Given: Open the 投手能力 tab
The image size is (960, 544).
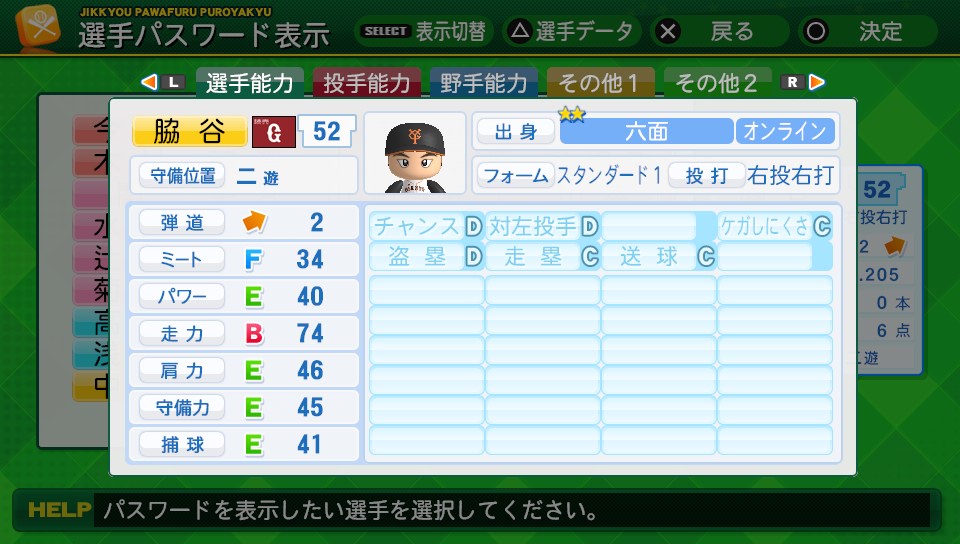Looking at the screenshot, I should pyautogui.click(x=368, y=82).
